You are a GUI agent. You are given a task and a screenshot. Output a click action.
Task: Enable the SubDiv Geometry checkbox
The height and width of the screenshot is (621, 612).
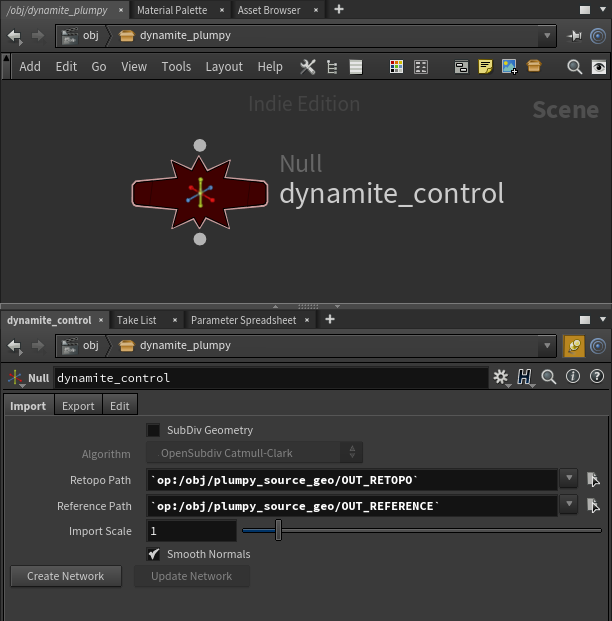click(x=154, y=430)
